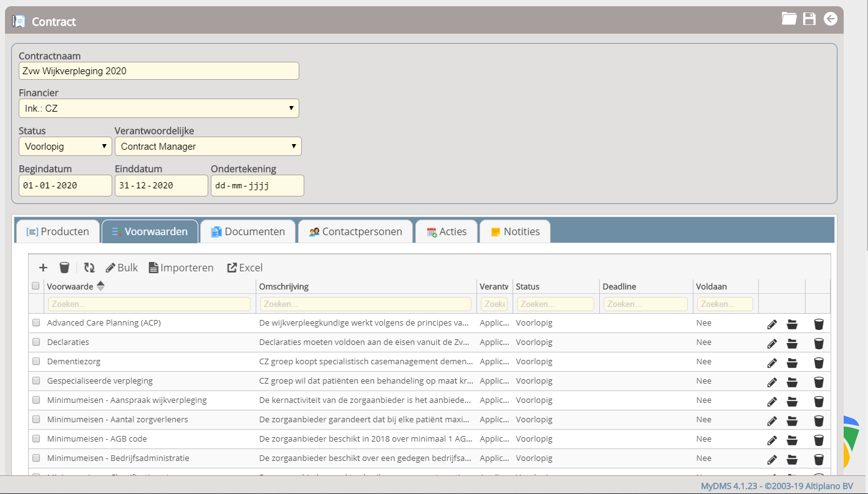Go back using the arrow icon in header

831,19
